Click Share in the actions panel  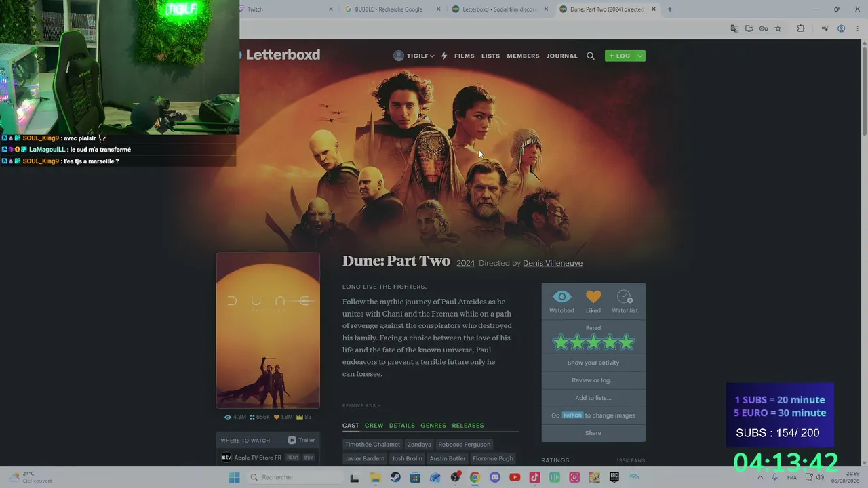tap(593, 433)
